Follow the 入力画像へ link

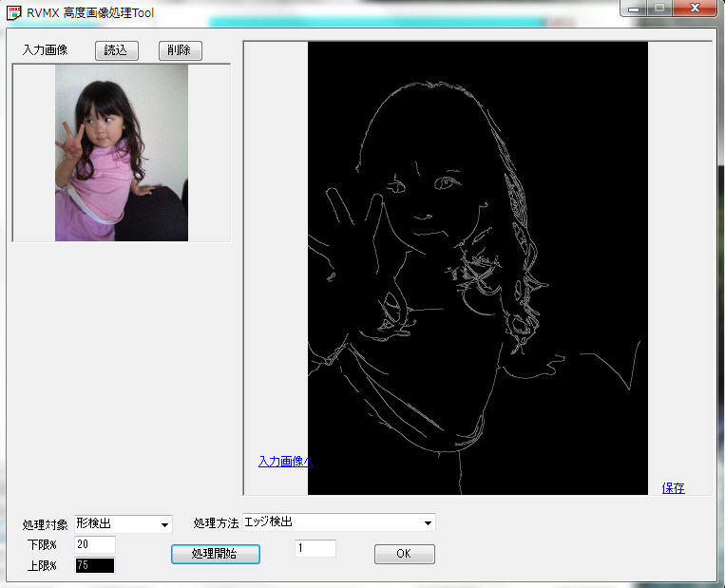pyautogui.click(x=284, y=462)
